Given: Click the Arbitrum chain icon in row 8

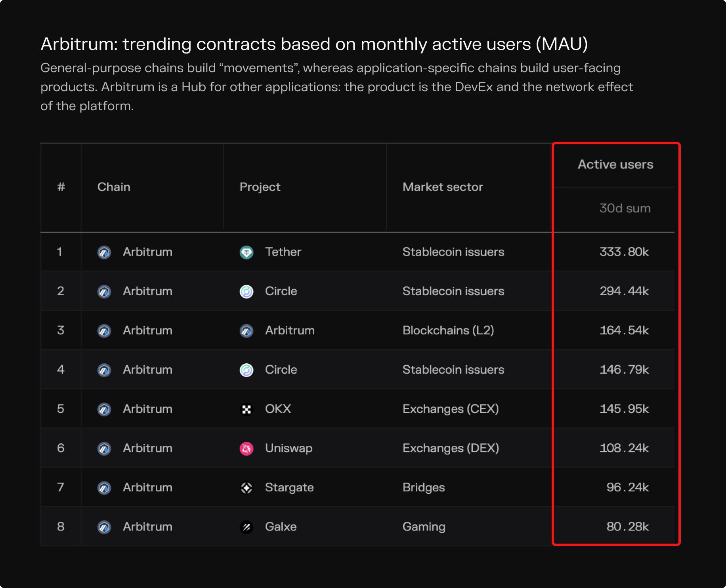Looking at the screenshot, I should 104,527.
